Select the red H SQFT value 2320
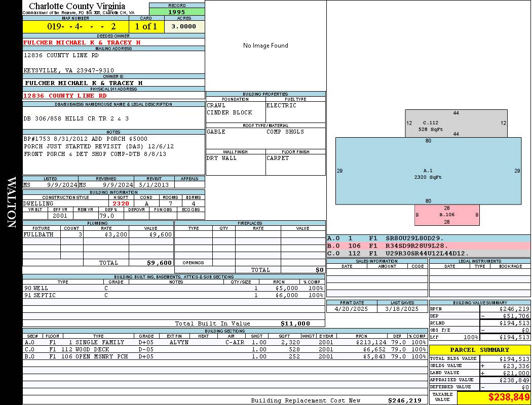Viewport: 532px width, 405px height. tap(121, 204)
